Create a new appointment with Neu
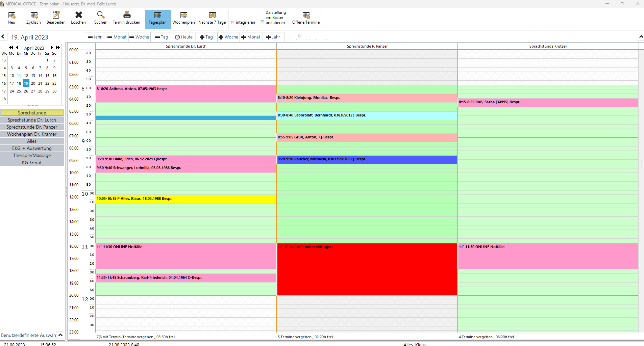Viewport: 644px width, 346px height. point(12,18)
